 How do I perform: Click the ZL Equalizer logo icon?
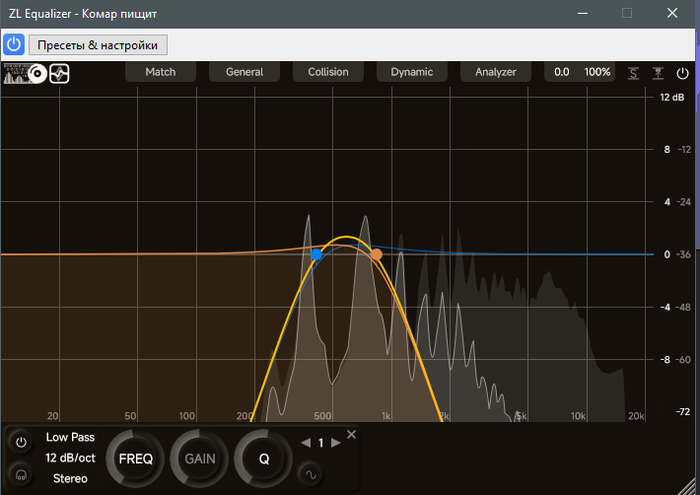pyautogui.click(x=24, y=74)
